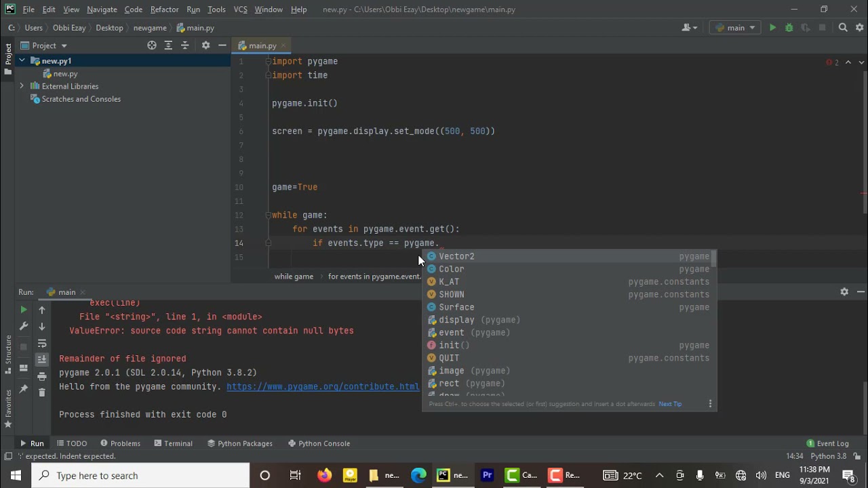868x488 pixels.
Task: Open the Favorites side tool window
Action: tap(8, 408)
